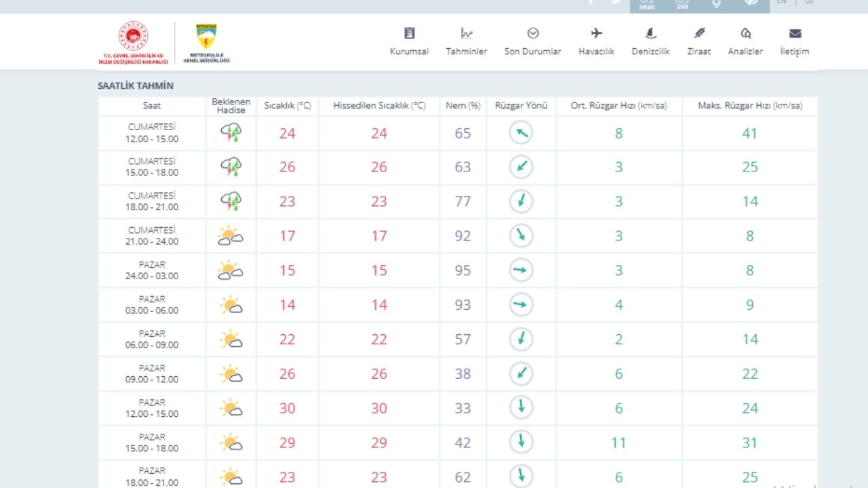
Task: Click max wind speed value 31
Action: coord(749,443)
